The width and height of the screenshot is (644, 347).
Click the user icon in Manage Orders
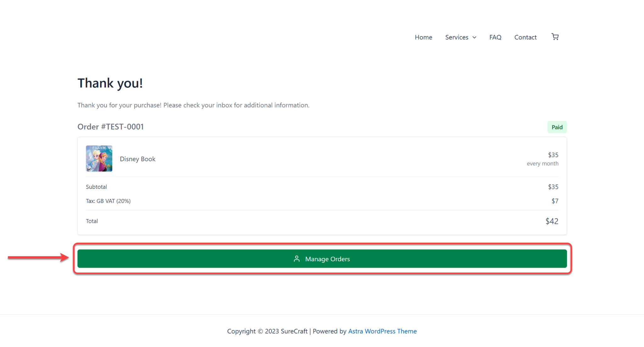click(297, 259)
